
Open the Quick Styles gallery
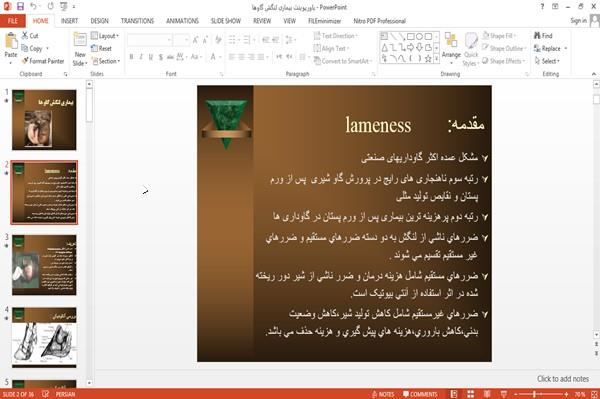[x=471, y=49]
